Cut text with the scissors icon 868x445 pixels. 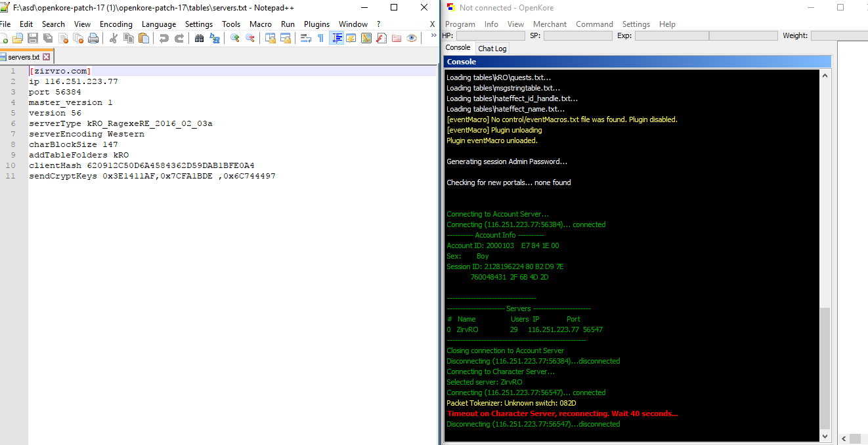click(113, 39)
